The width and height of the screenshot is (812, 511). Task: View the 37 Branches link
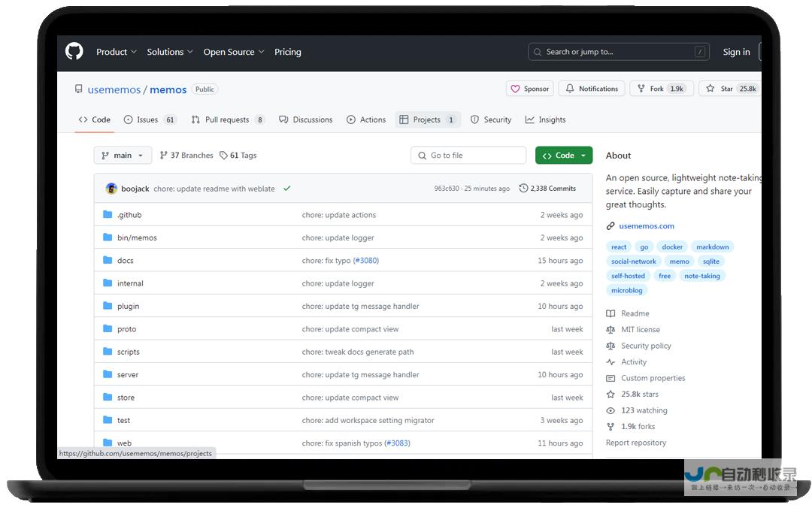tap(186, 156)
